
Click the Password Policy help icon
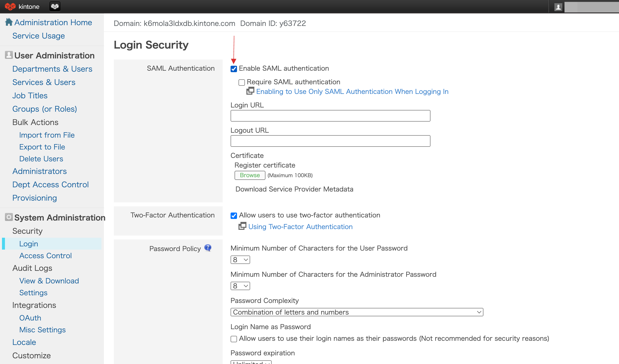point(208,248)
